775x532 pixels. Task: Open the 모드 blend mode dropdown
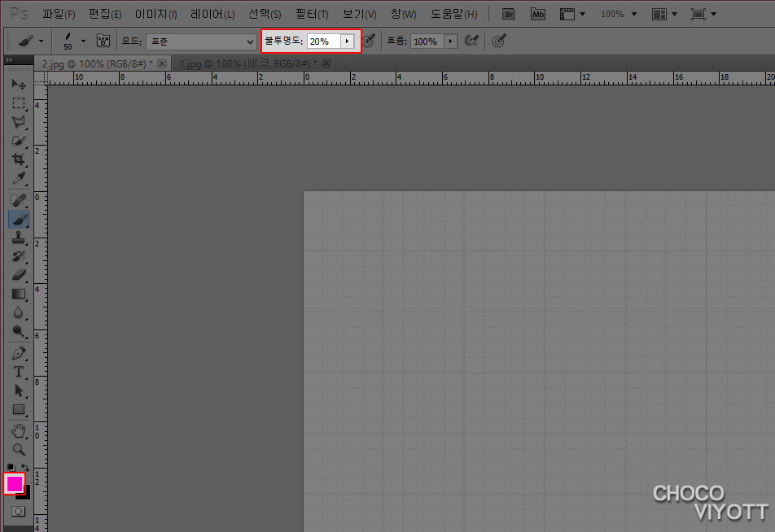[x=201, y=41]
